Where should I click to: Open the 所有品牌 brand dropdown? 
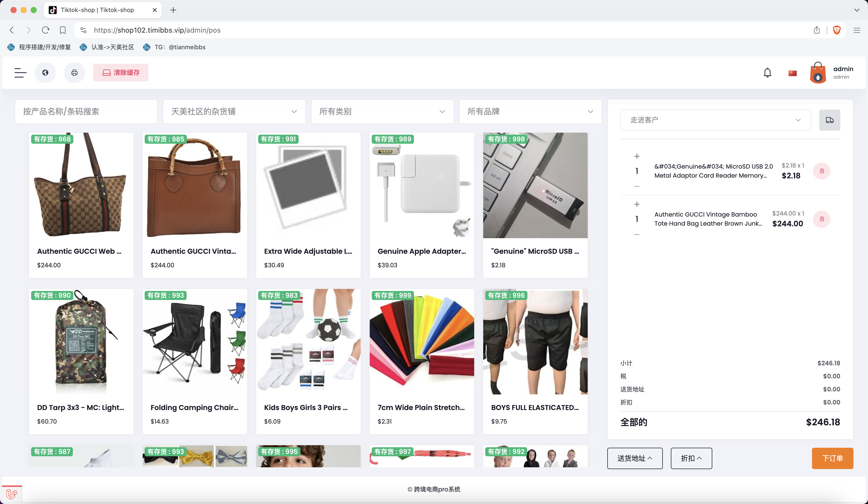coord(530,112)
